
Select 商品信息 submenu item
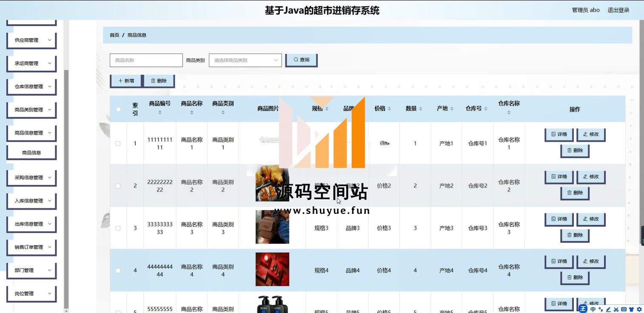(31, 153)
